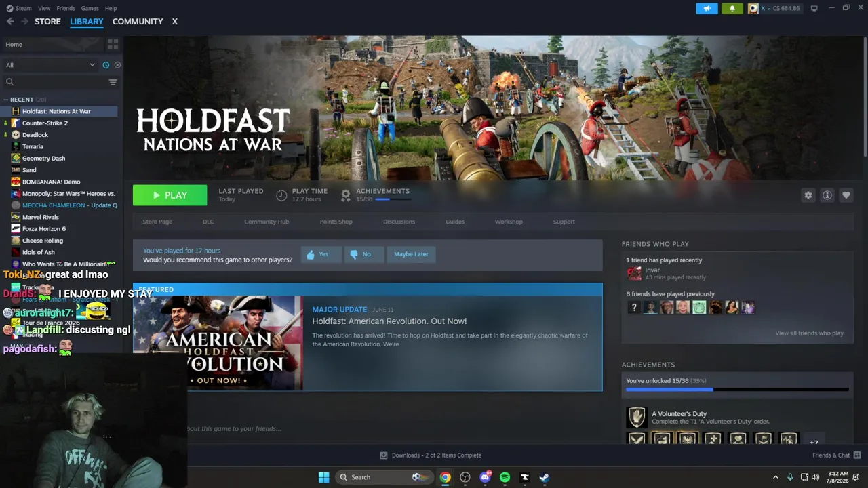
Task: Open the Games menu
Action: point(90,8)
